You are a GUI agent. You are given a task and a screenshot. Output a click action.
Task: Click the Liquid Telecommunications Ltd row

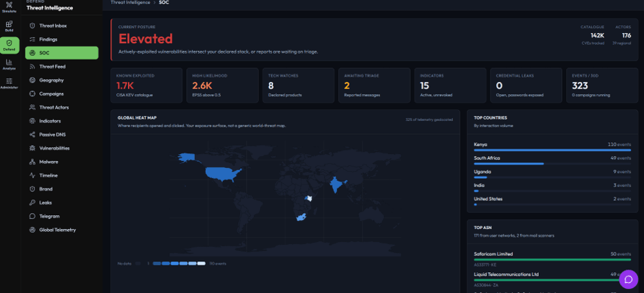click(552, 279)
